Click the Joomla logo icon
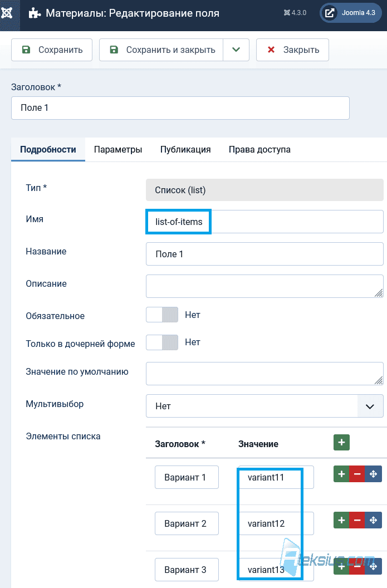The width and height of the screenshot is (387, 588). 7,13
